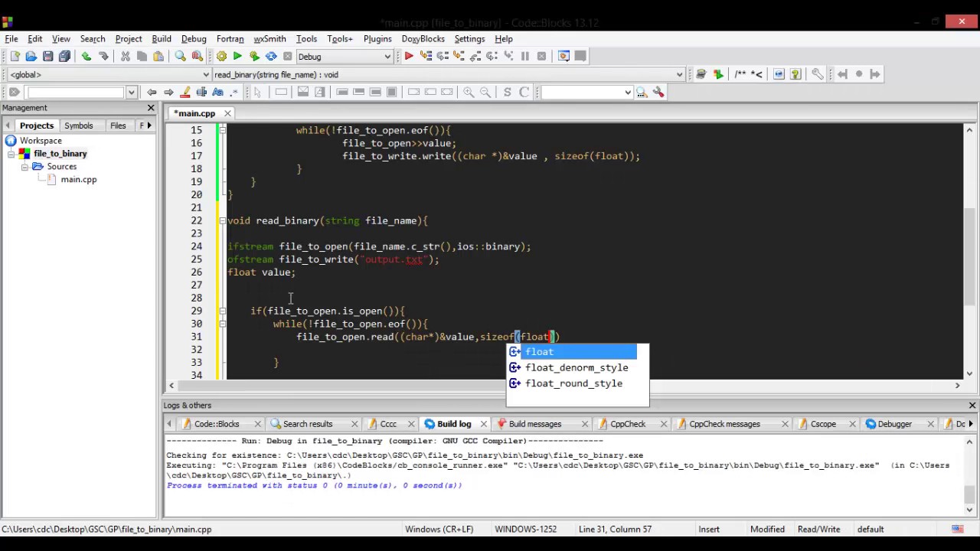The height and width of the screenshot is (551, 980).
Task: Open the Replace tool
Action: (198, 56)
